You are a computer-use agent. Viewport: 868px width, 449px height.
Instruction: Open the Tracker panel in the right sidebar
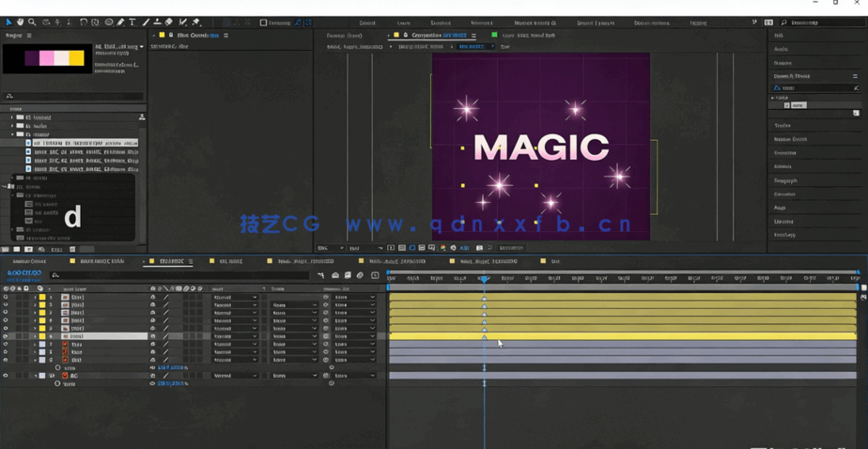783,125
